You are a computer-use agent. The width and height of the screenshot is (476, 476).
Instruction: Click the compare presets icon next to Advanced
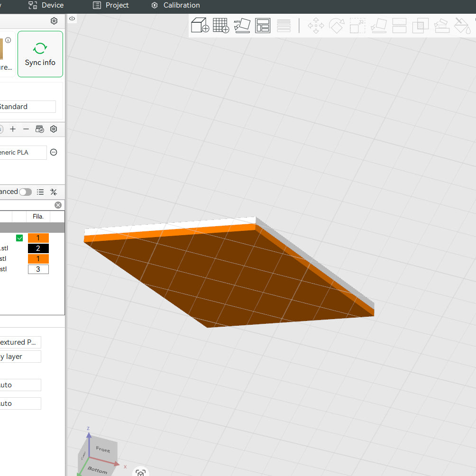coord(54,192)
